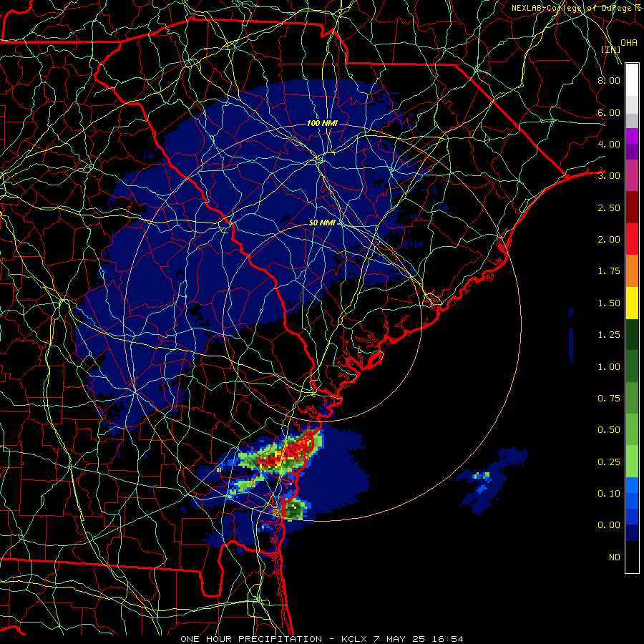Click the 4.00 legend value

[x=609, y=144]
